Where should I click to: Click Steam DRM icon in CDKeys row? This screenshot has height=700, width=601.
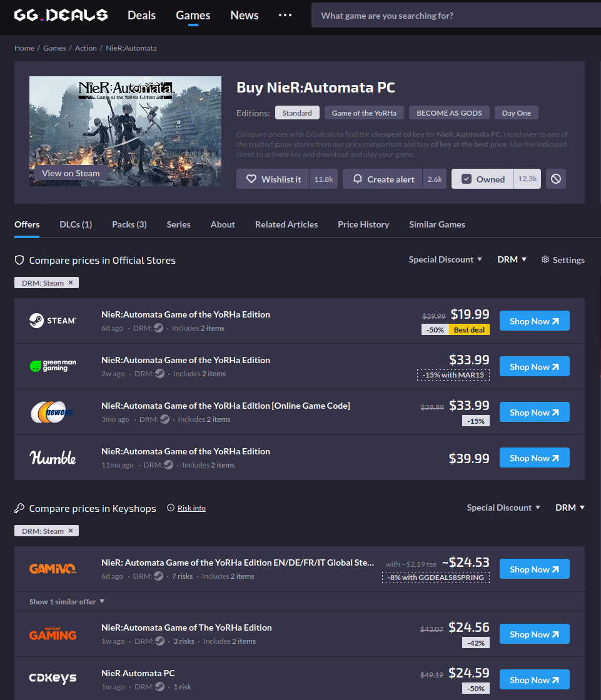[160, 687]
